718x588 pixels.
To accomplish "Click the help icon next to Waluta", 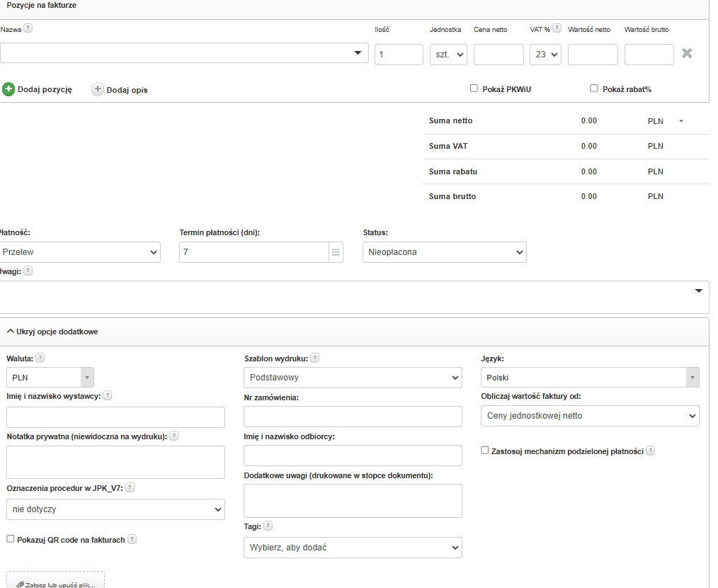I will click(40, 358).
